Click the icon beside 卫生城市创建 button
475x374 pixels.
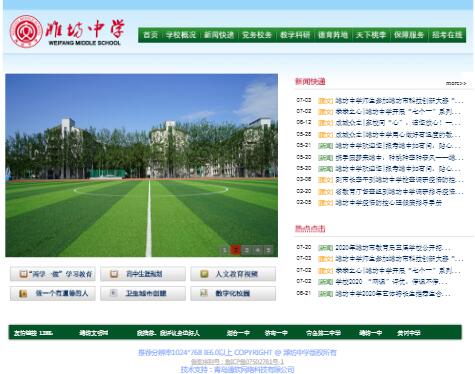tap(113, 293)
